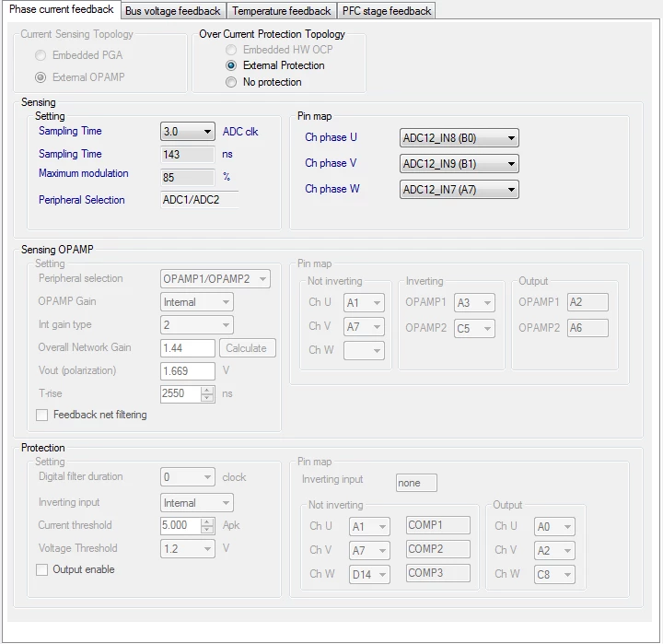Open Protection Not inverting Ch W dropdown

coord(369,575)
